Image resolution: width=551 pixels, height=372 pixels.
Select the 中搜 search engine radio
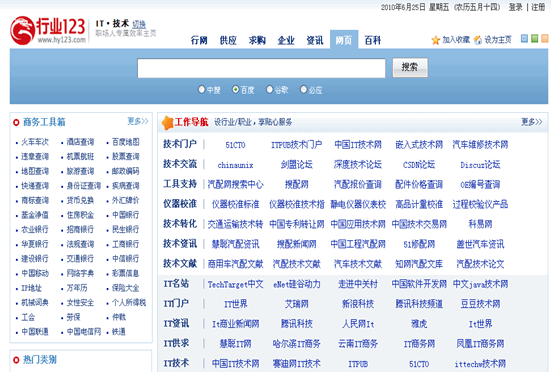click(201, 90)
